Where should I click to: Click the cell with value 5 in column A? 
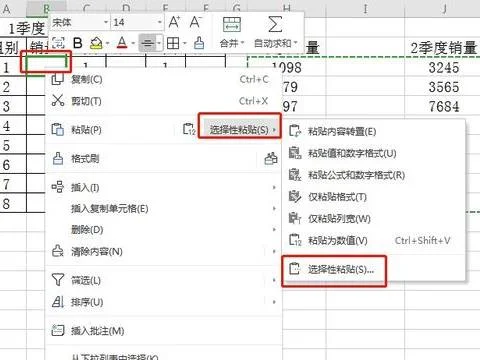click(13, 145)
